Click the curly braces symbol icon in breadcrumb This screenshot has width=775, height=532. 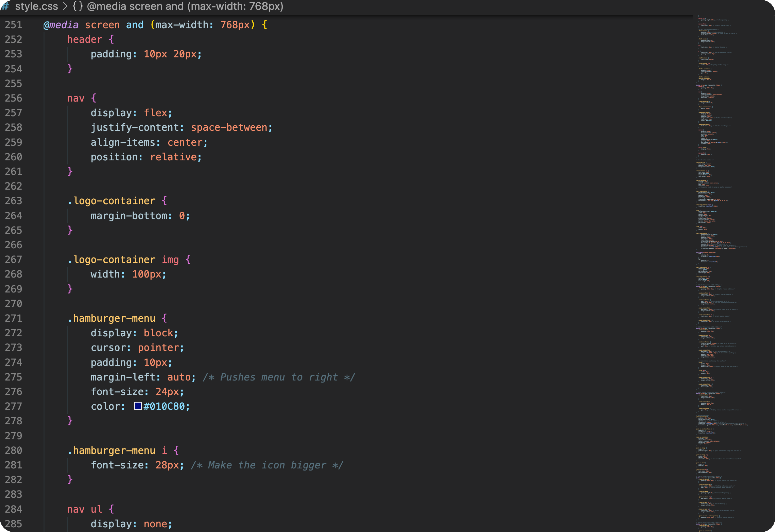(x=78, y=6)
